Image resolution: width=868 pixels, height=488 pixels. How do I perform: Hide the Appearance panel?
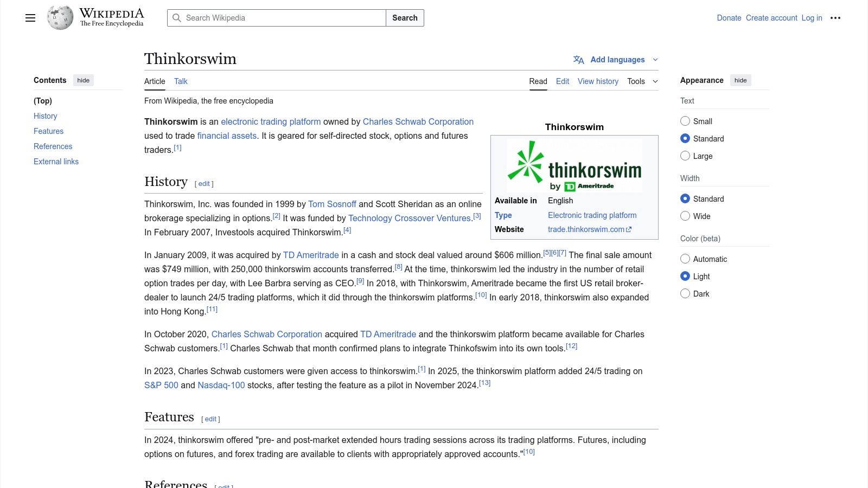pyautogui.click(x=741, y=80)
